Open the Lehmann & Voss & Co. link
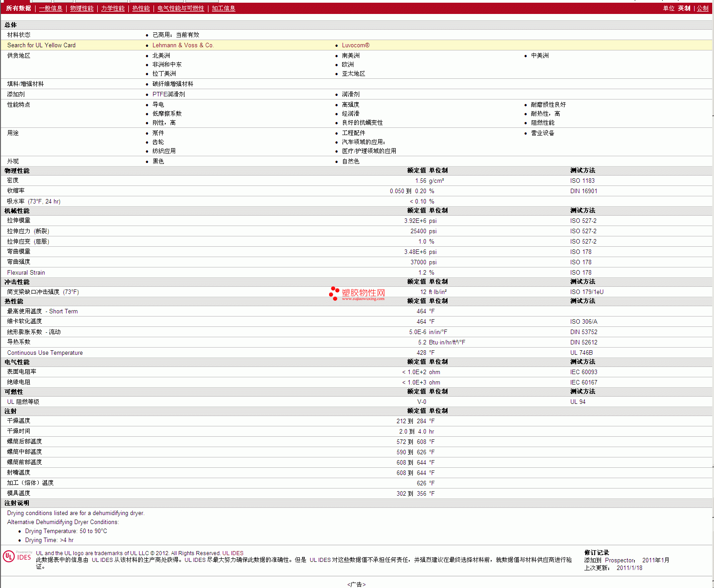The width and height of the screenshot is (714, 588). pos(183,45)
